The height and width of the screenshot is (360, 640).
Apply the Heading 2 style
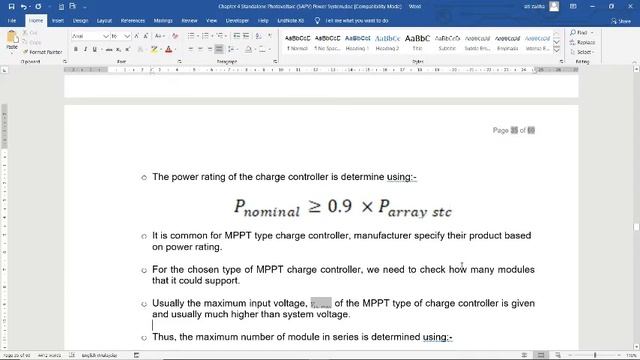387,43
